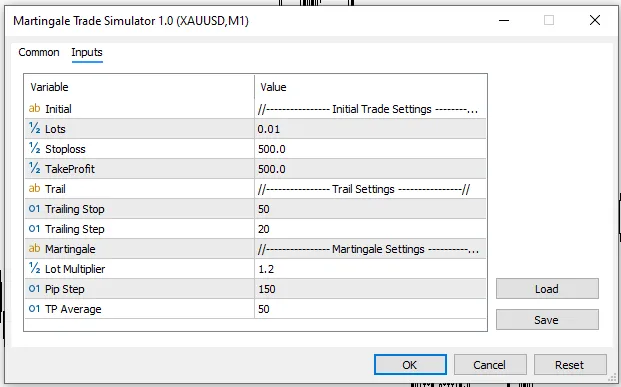Select the Initial variable name
The width and height of the screenshot is (621, 387).
pyautogui.click(x=58, y=109)
